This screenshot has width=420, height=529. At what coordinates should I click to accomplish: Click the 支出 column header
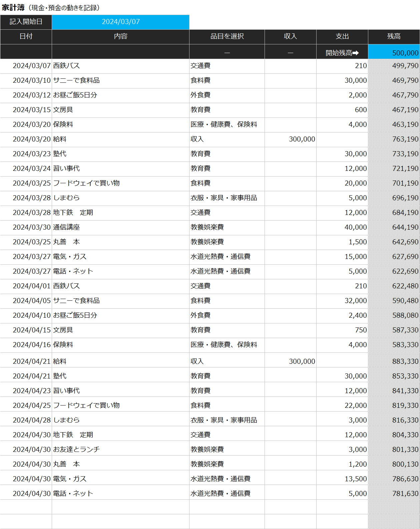coord(342,37)
